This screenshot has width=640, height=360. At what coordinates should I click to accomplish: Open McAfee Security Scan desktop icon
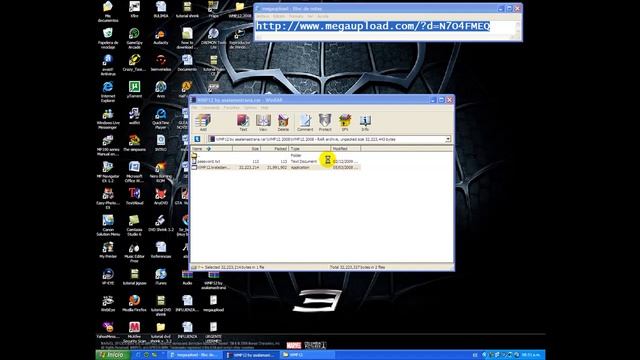134,332
